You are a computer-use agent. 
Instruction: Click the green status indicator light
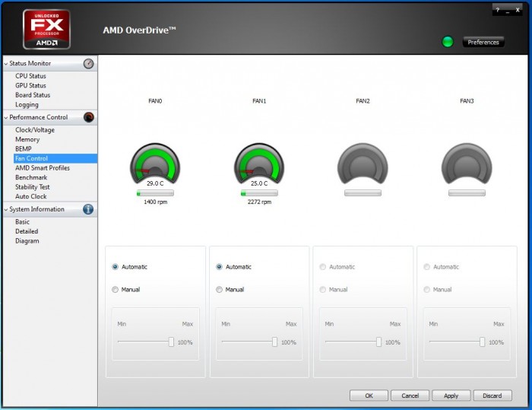tap(448, 42)
